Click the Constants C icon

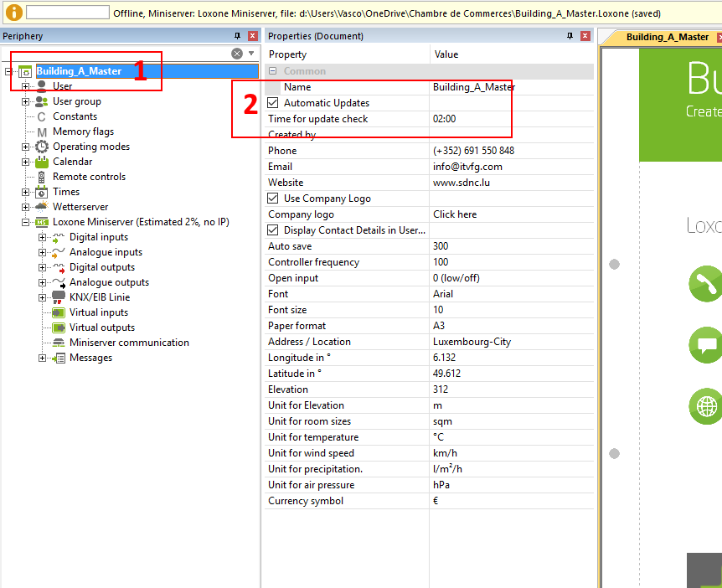[41, 116]
